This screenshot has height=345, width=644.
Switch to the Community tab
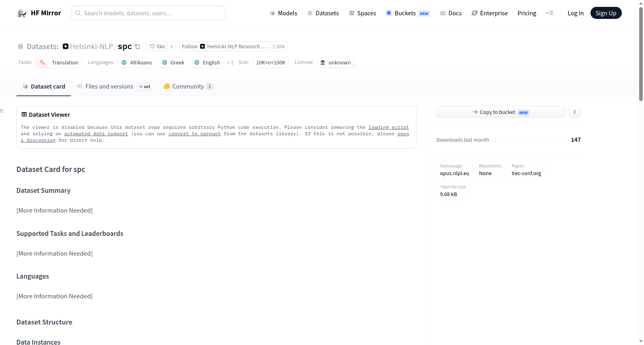188,86
